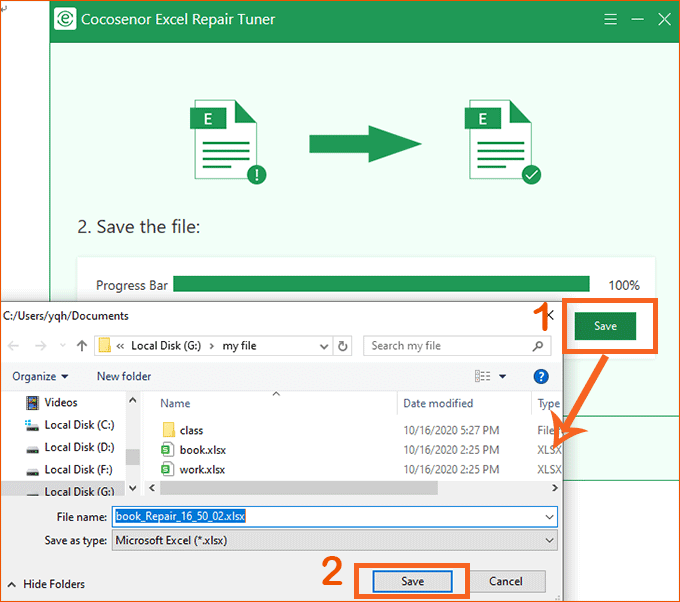Click Cancel in the file dialog
680x602 pixels.
point(506,581)
